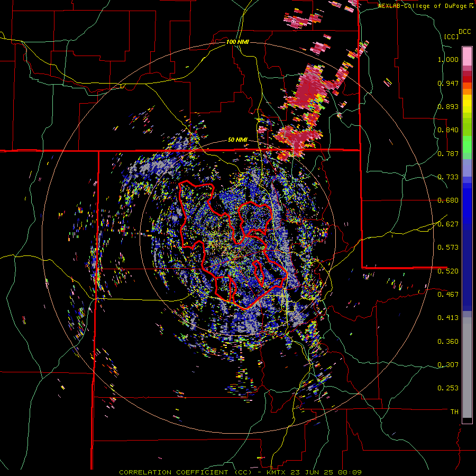This screenshot has width=476, height=476.
Task: Select the 0.787 scale value
Action: coord(448,153)
